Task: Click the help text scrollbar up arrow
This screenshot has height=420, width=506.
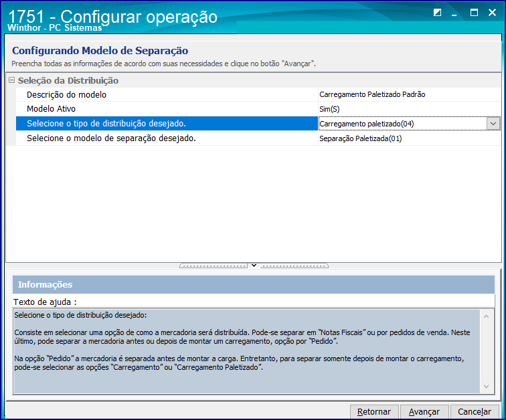Action: coord(487,316)
